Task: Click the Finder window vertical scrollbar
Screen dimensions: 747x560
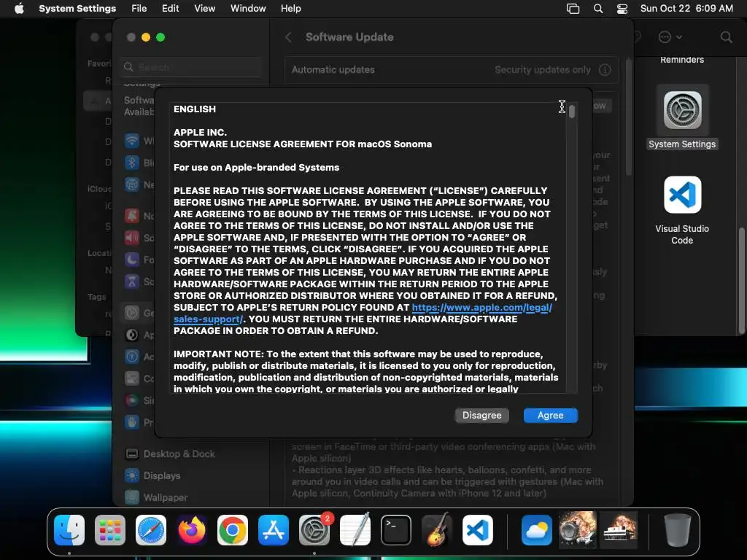Action: pyautogui.click(x=741, y=281)
